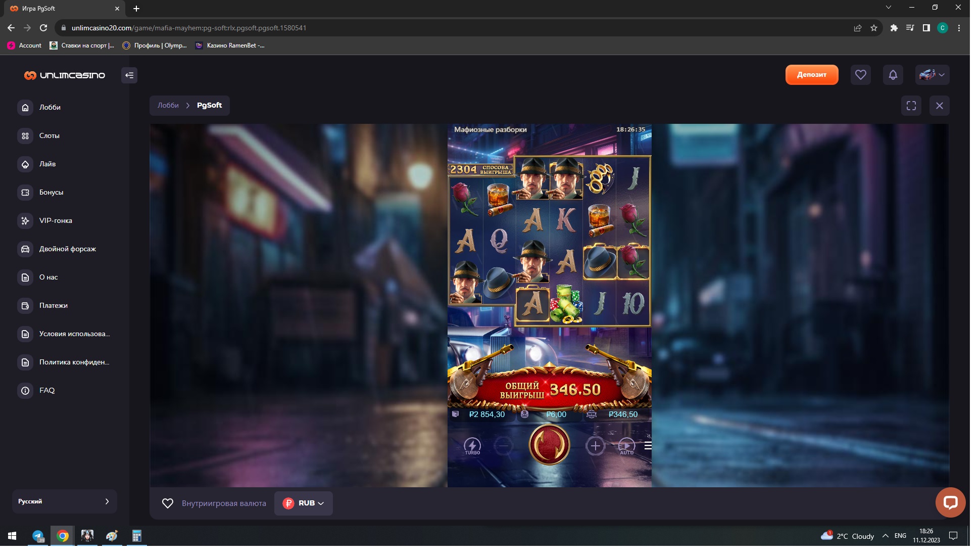Open the RUB currency dropdown
This screenshot has width=980, height=555.
click(x=304, y=503)
